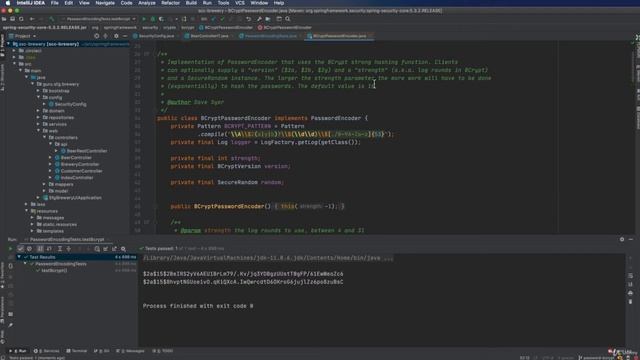Image resolution: width=640 pixels, height=360 pixels.
Task: Build project with the hammer icon
Action: click(x=52, y=19)
